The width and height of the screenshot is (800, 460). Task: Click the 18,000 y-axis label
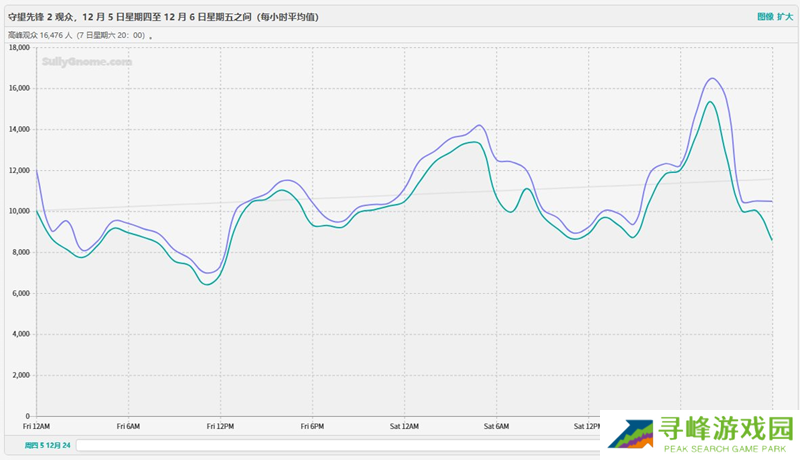(19, 47)
